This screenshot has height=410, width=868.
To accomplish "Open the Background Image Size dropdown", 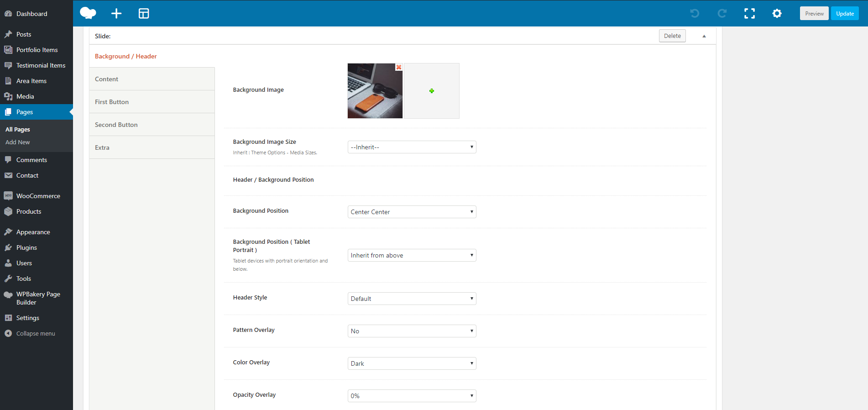I will pos(412,147).
